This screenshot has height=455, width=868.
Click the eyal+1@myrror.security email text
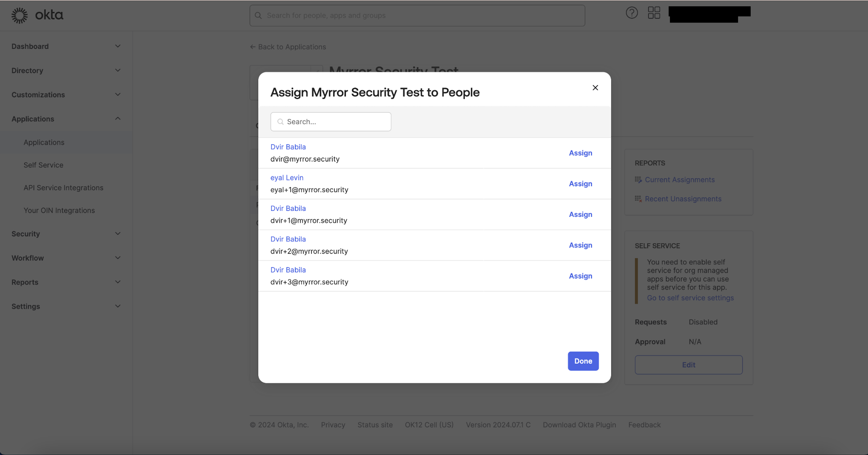coord(309,190)
